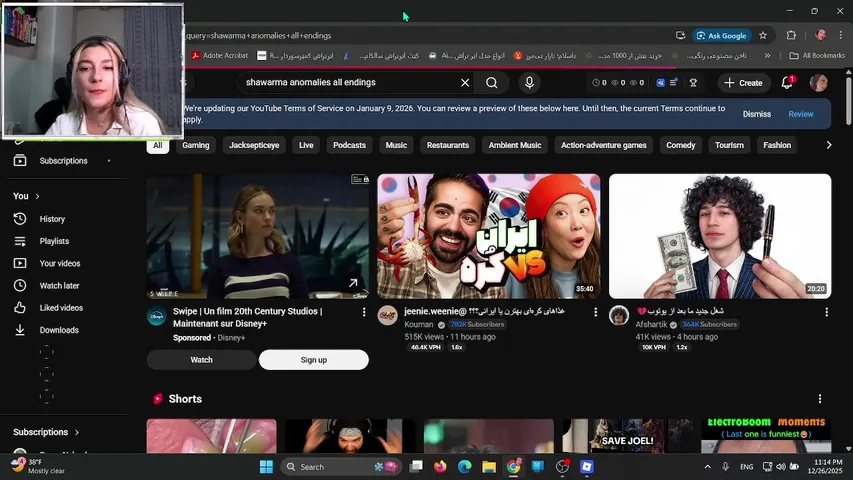Show more filter chips with right arrow
Viewport: 853px width, 480px height.
tap(829, 145)
